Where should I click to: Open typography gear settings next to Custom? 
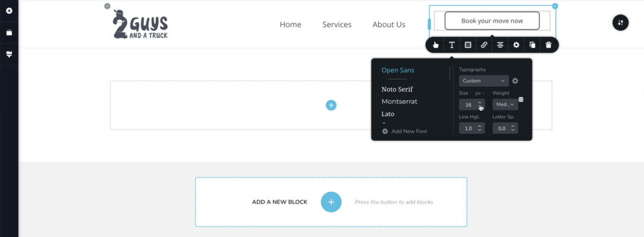515,81
